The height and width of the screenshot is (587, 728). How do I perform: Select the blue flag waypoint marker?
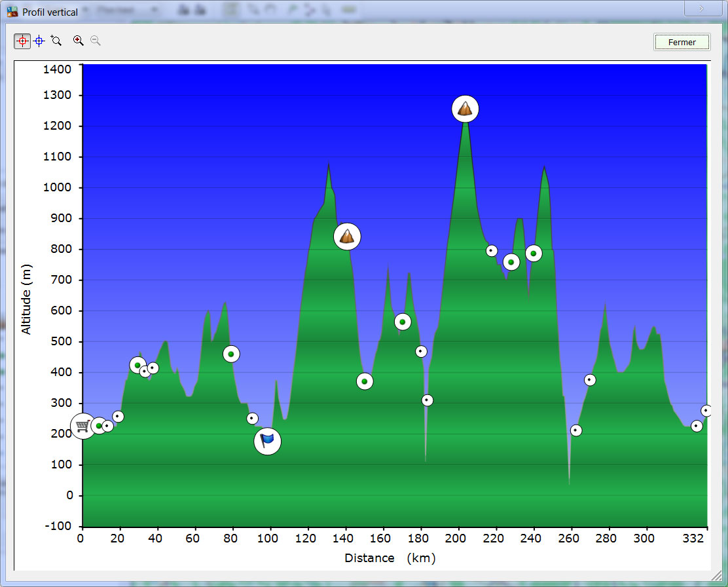point(267,441)
